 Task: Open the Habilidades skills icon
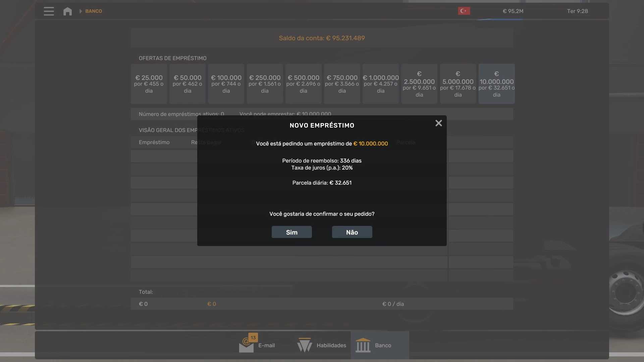pos(305,345)
